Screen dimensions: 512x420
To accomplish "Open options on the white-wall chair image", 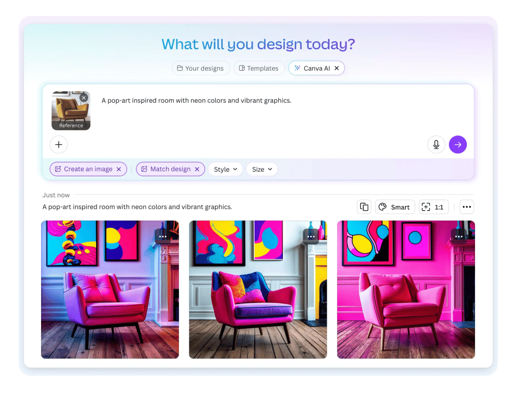I will pyautogui.click(x=311, y=237).
